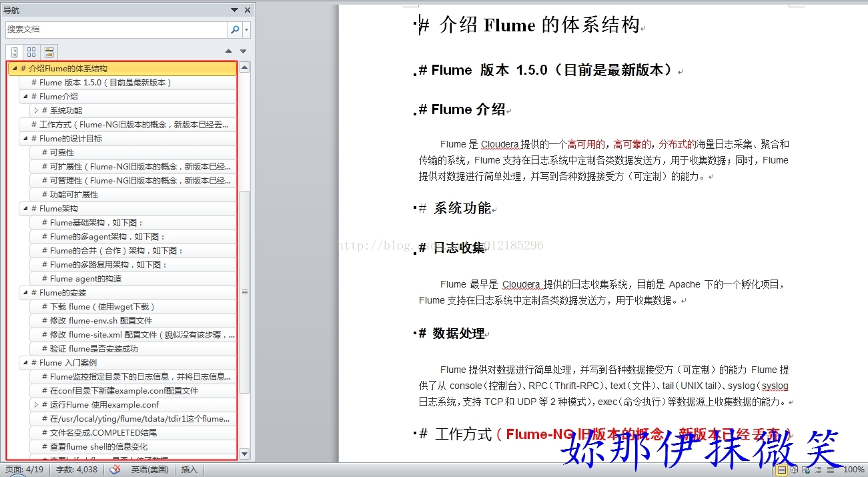Screen dimensions: 868x477
Task: Select 文件名变成.COMPLETED结尾 heading
Action: [x=133, y=433]
